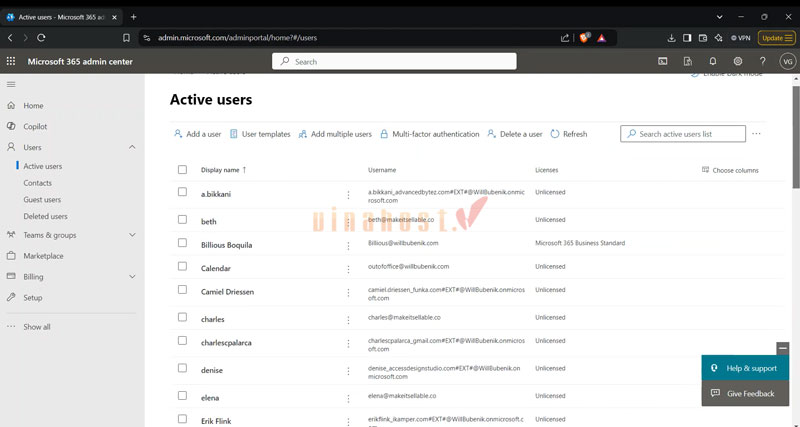The image size is (800, 427).
Task: Open Setup in the sidebar
Action: (x=33, y=297)
